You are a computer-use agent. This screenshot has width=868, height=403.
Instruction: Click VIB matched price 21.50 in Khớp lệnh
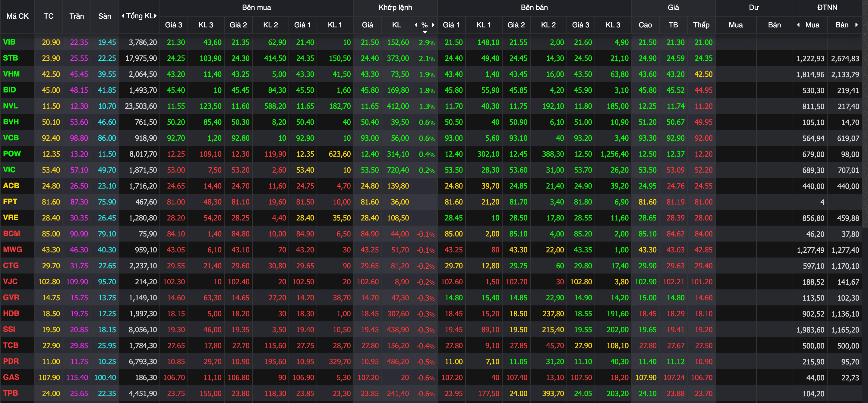pos(370,42)
